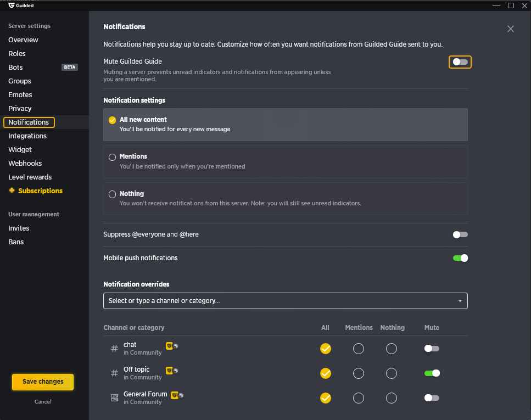The height and width of the screenshot is (420, 531).
Task: Click the Cancel link
Action: [43, 401]
